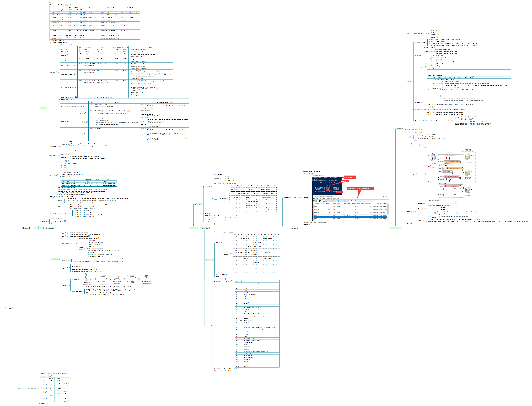This screenshot has height=406, width=532.
Task: Open the hyperlink icon next to ARP
Action: tap(66, 233)
